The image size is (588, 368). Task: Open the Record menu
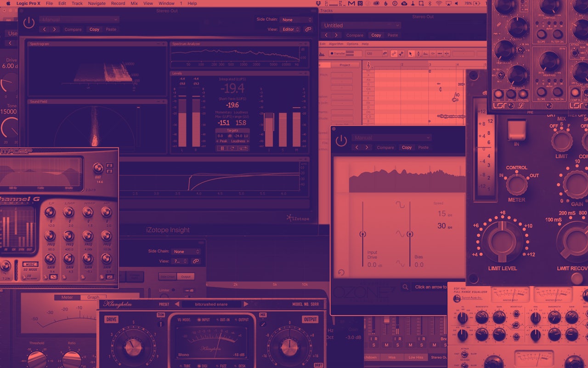click(x=118, y=3)
